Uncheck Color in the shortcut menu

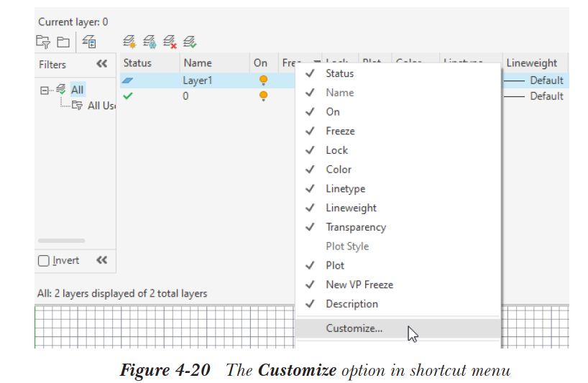[398, 170]
